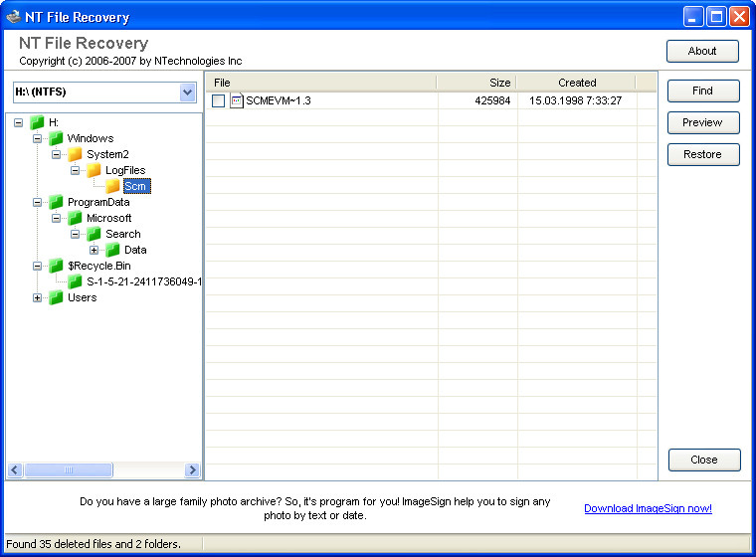
Task: Collapse the H: root node
Action: click(x=18, y=122)
